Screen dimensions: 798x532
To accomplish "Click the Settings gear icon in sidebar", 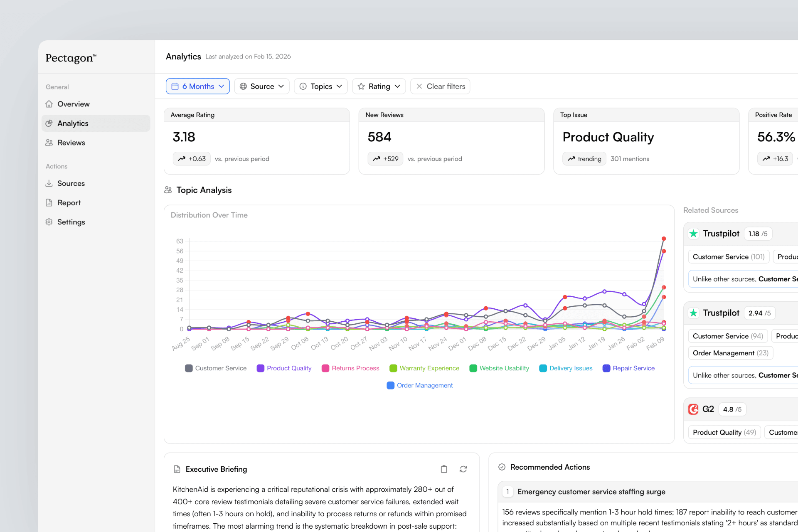I will point(49,222).
